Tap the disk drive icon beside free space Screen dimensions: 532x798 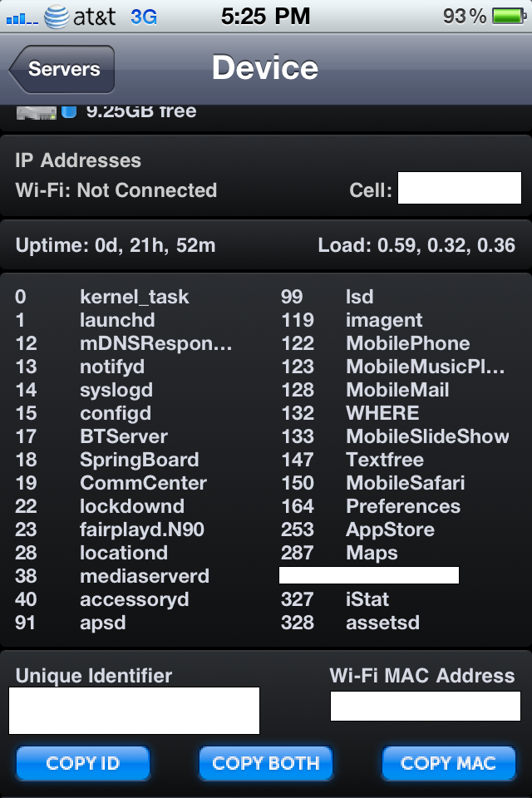[36, 112]
